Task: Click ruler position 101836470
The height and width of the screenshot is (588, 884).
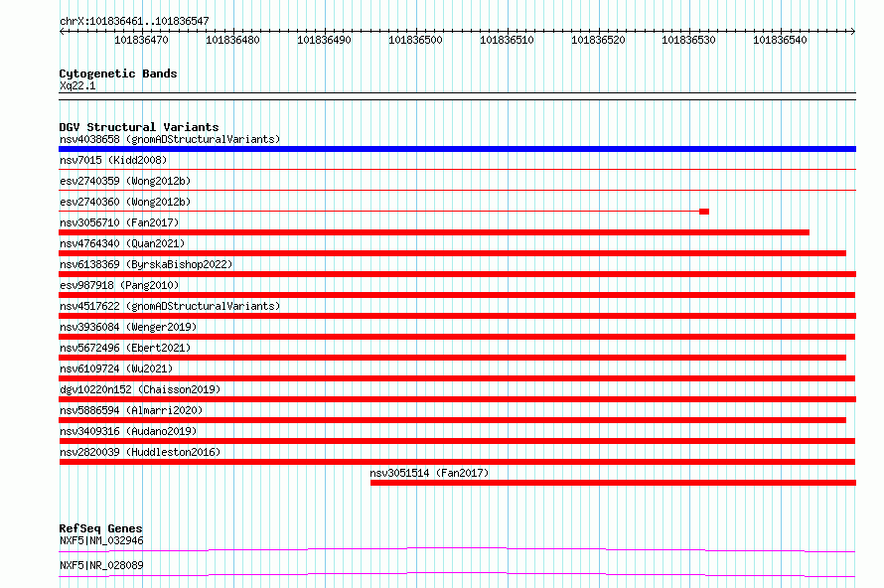Action: [141, 40]
